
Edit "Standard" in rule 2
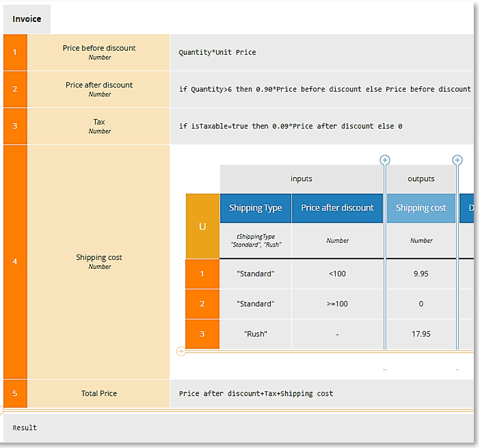tap(255, 304)
